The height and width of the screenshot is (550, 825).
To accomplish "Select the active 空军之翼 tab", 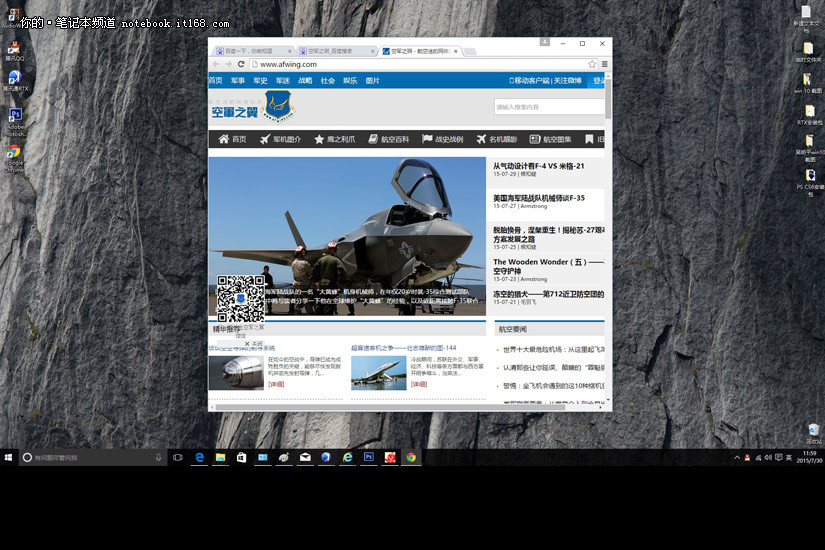I will pyautogui.click(x=418, y=51).
